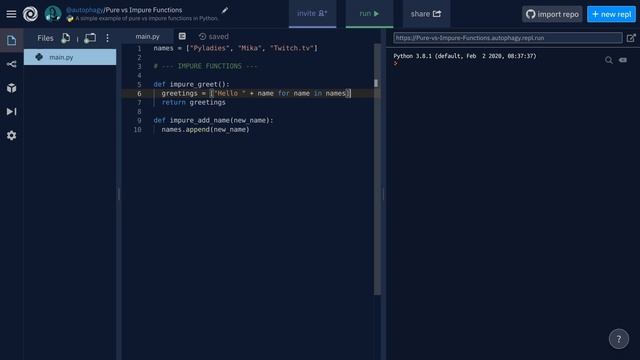640x360 pixels.
Task: Click the share button
Action: [x=426, y=13]
